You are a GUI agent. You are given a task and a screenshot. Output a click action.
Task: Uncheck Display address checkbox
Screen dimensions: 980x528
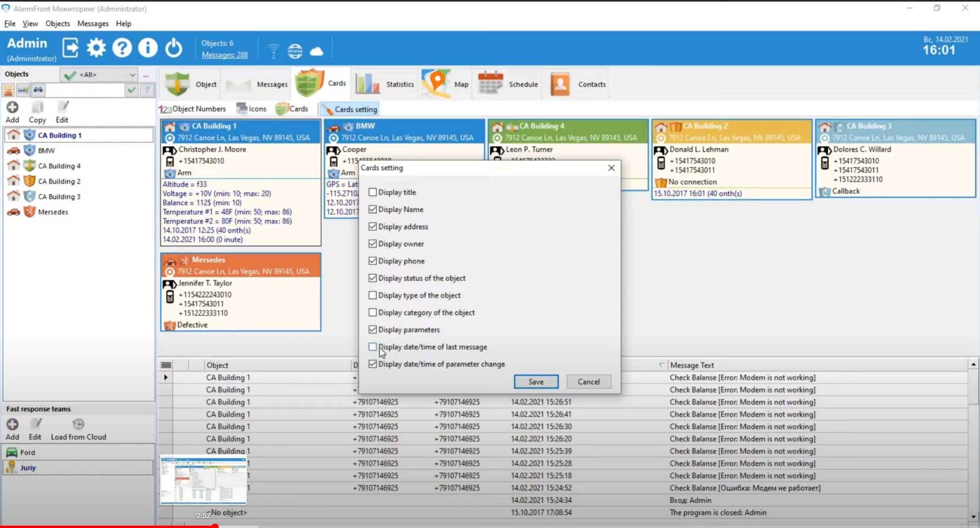[372, 226]
